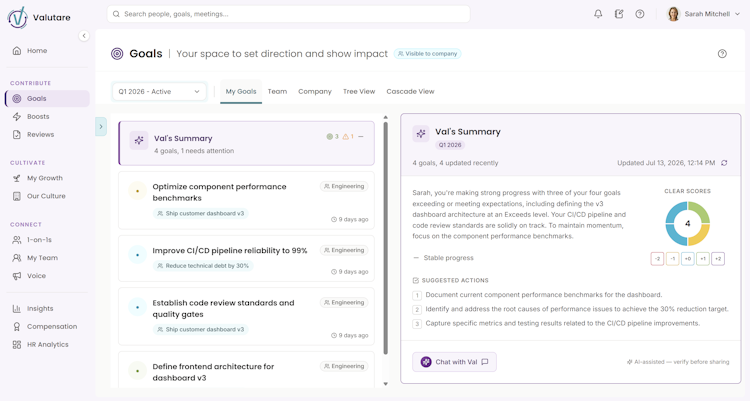The image size is (750, 401).
Task: Click the Goals target icon in the header
Action: coord(117,54)
